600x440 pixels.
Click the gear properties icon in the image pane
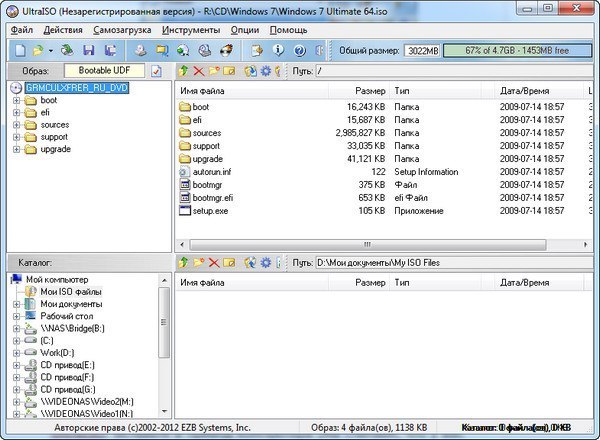pos(265,72)
